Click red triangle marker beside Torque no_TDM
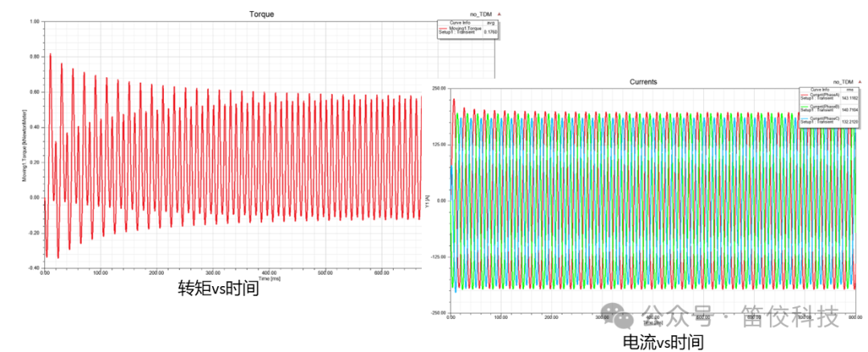This screenshot has width=868, height=352. tap(500, 14)
